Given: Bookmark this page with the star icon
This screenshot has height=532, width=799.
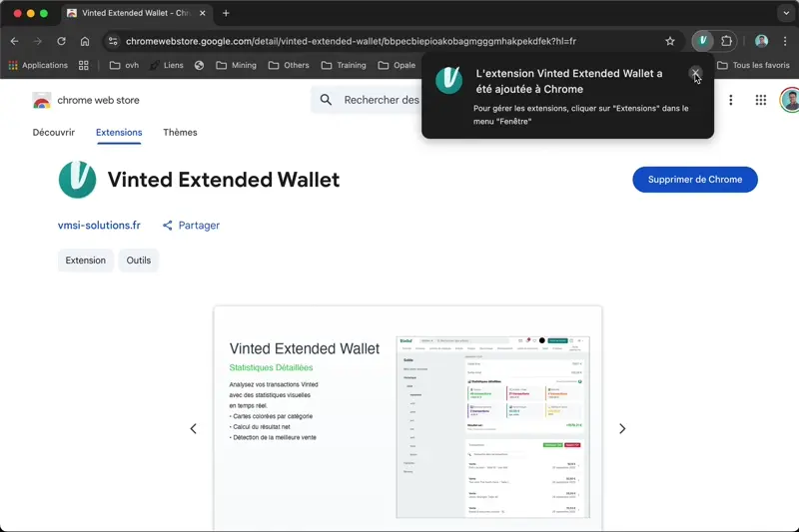Looking at the screenshot, I should pos(670,41).
